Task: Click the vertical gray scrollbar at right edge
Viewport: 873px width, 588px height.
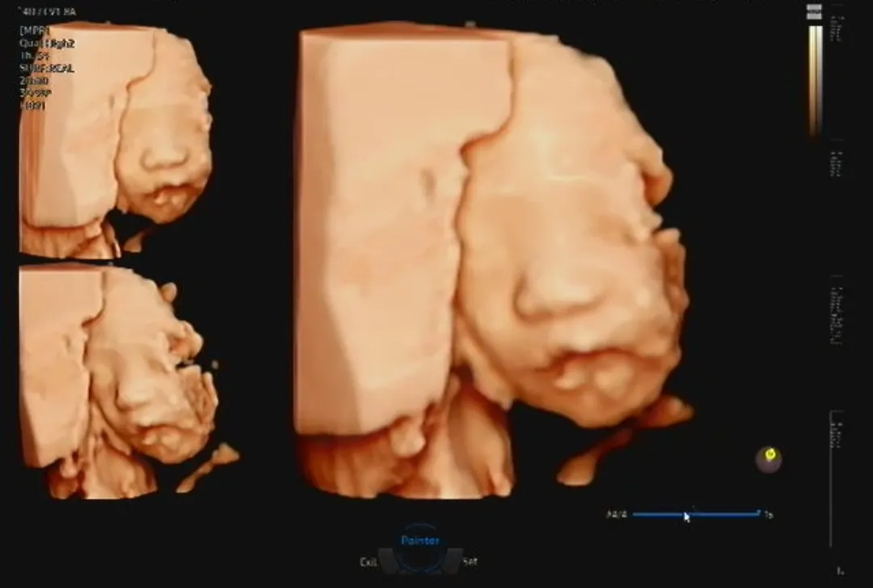Action: click(831, 480)
